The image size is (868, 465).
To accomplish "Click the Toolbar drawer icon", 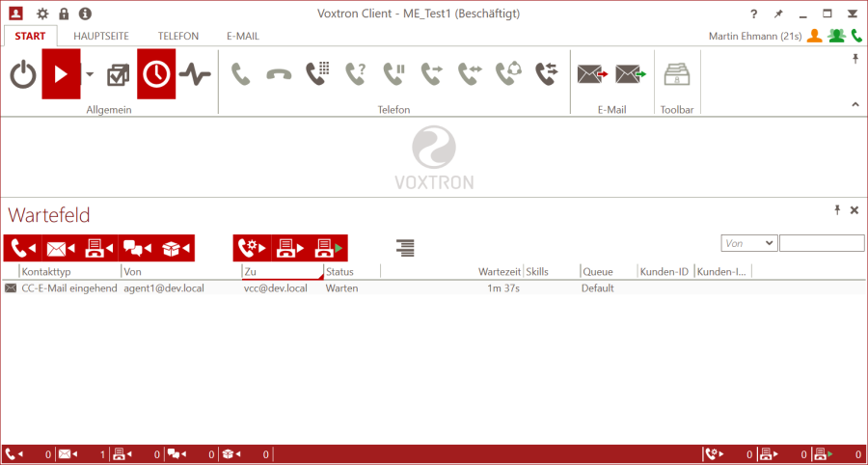I will [676, 74].
